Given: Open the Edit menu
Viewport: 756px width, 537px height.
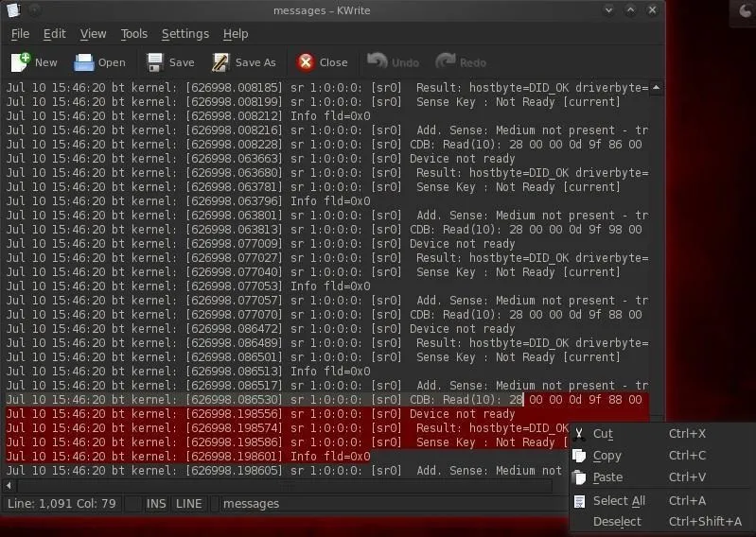Looking at the screenshot, I should (x=55, y=34).
